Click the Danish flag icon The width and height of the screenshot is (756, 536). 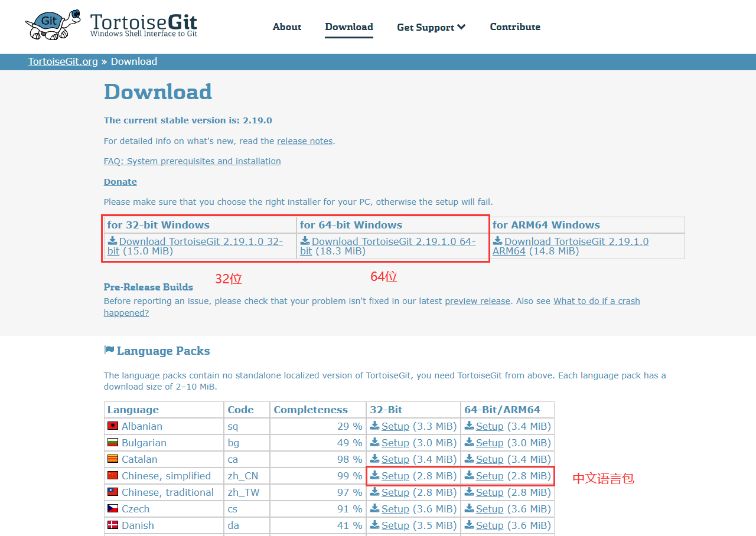click(x=113, y=525)
